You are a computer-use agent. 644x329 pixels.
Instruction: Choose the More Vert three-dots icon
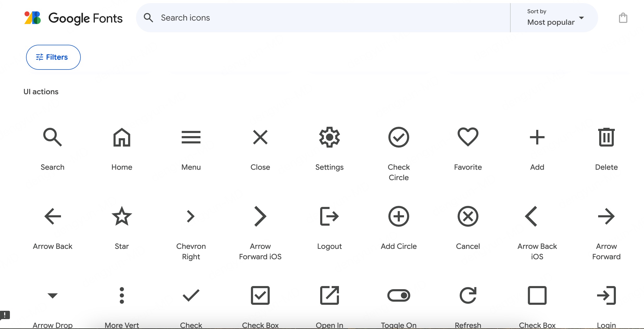122,295
